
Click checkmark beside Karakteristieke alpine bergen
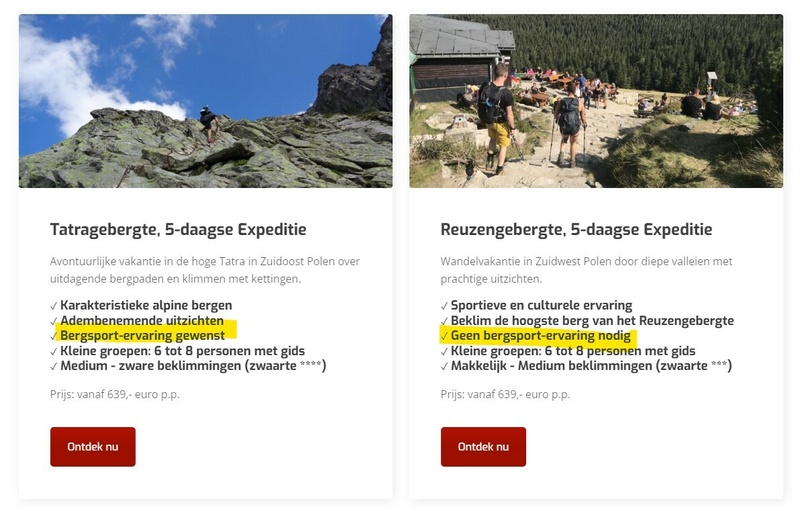pyautogui.click(x=54, y=306)
